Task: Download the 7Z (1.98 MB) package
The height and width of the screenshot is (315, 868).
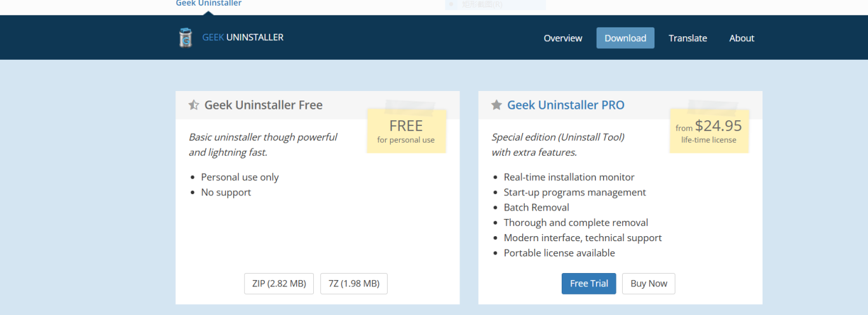Action: click(354, 284)
